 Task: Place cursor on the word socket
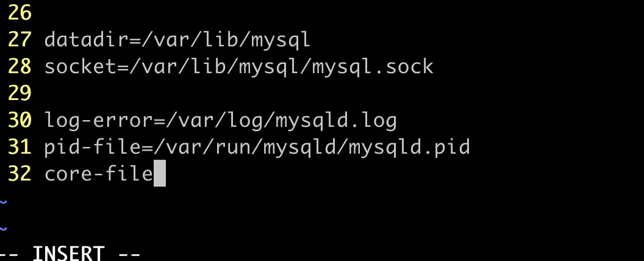(x=80, y=66)
